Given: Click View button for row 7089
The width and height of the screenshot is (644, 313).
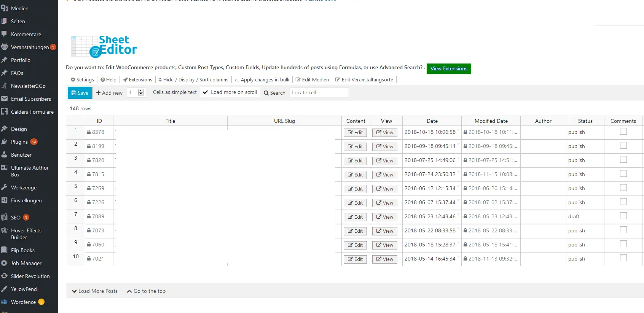Looking at the screenshot, I should pos(385,217).
